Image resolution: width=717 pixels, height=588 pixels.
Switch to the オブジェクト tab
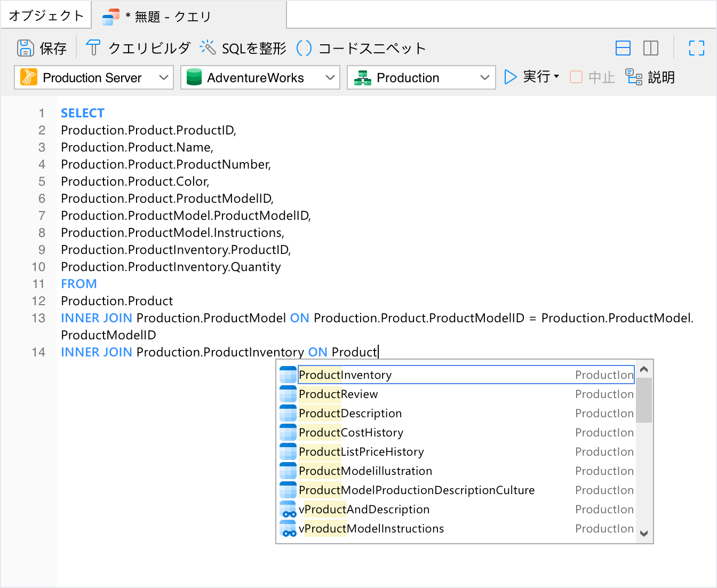pos(46,15)
